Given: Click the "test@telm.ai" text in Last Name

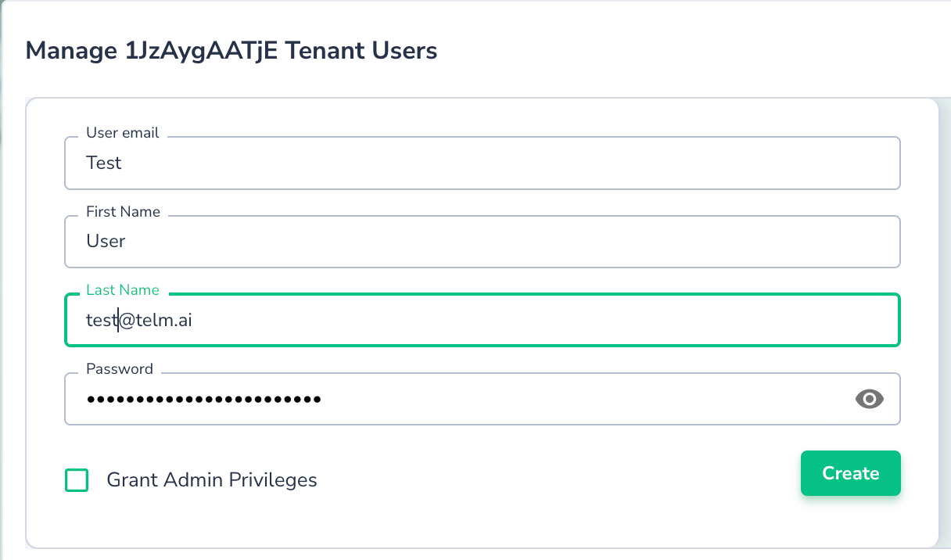Looking at the screenshot, I should point(139,320).
